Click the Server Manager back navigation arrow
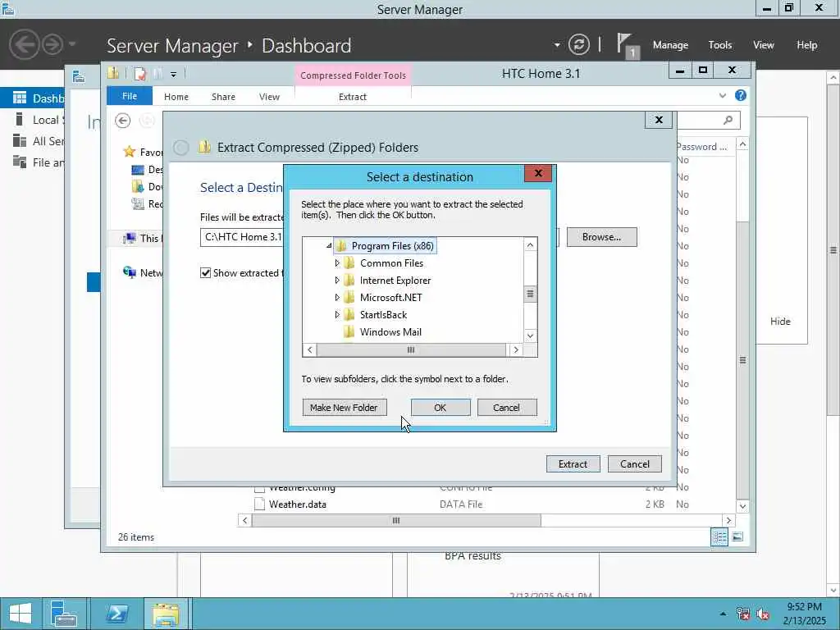Image resolution: width=840 pixels, height=630 pixels. (x=24, y=44)
